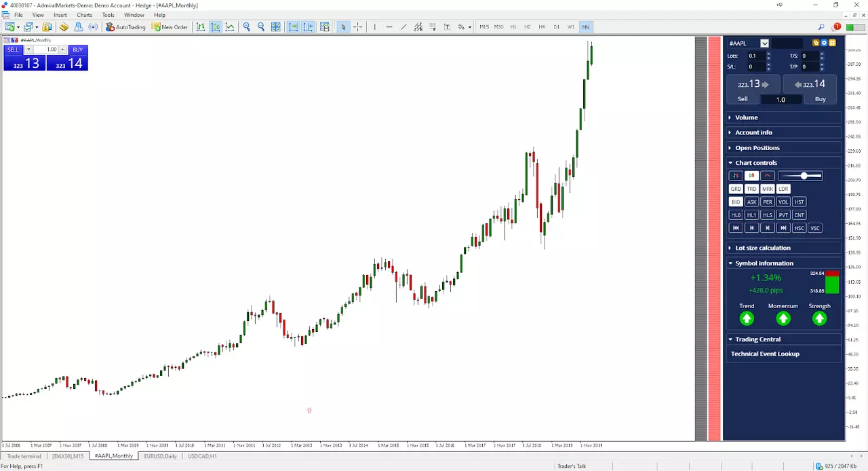This screenshot has width=868, height=471.
Task: Select the vertical line drawing tool
Action: click(x=374, y=27)
